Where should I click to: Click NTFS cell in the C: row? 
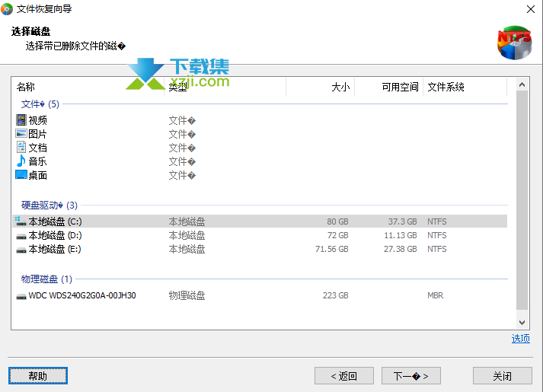click(437, 221)
